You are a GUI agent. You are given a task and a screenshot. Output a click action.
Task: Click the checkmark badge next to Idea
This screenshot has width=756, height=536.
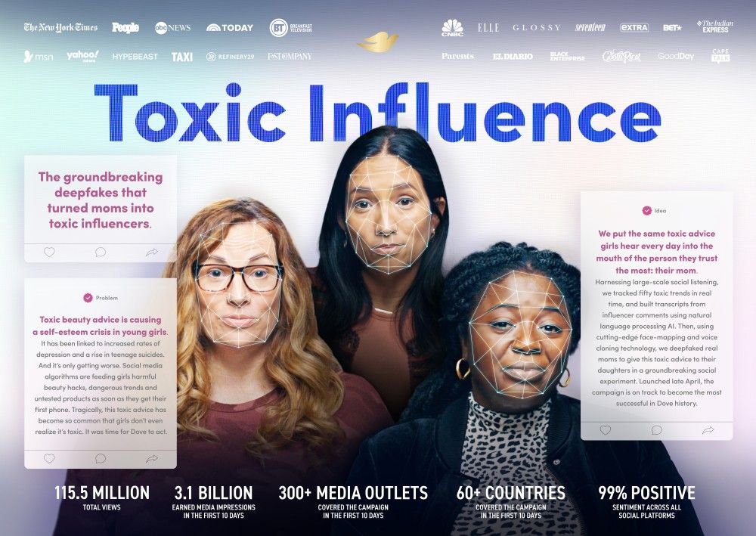(646, 211)
